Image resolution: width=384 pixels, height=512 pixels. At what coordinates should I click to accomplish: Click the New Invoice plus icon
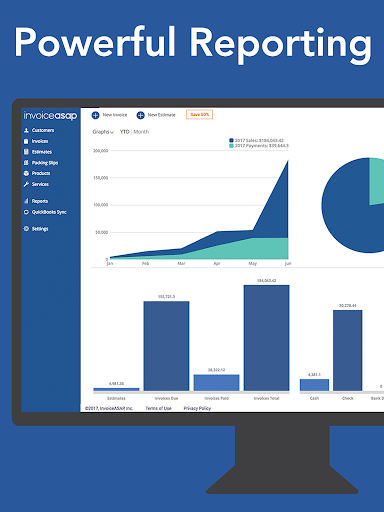[96, 115]
